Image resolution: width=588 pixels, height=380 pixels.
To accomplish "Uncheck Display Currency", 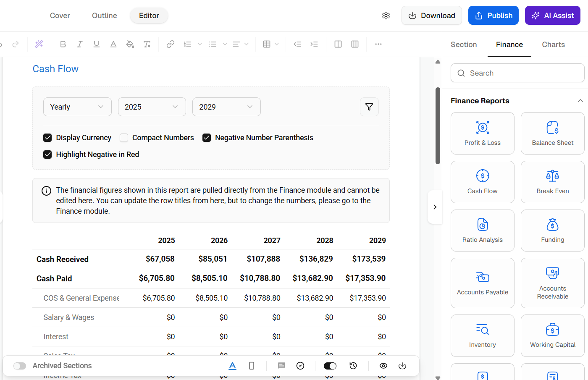I will pyautogui.click(x=47, y=138).
